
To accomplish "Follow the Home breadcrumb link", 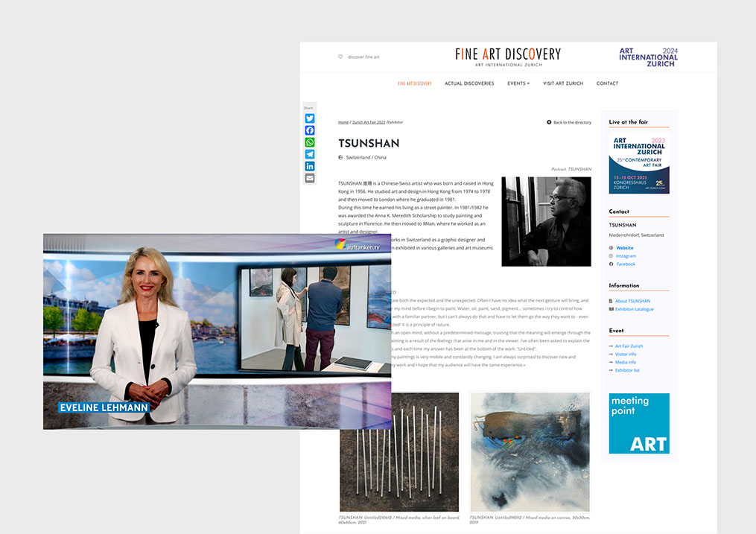I will point(343,122).
